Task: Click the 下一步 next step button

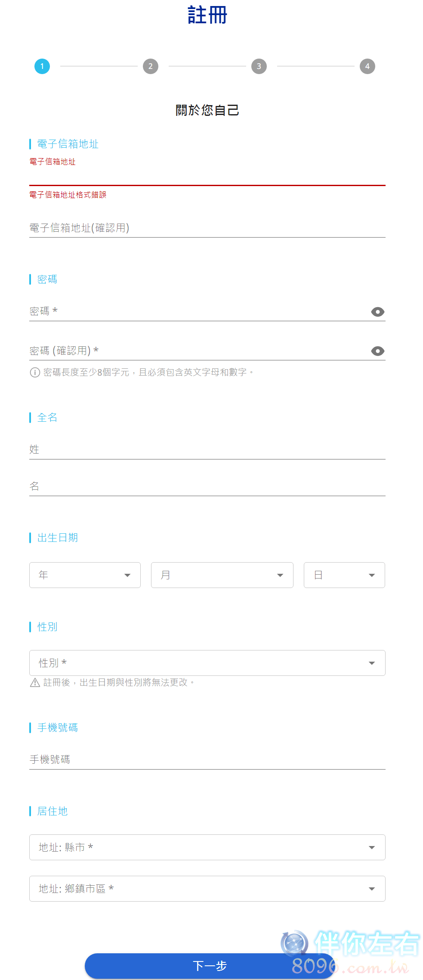Action: [210, 966]
